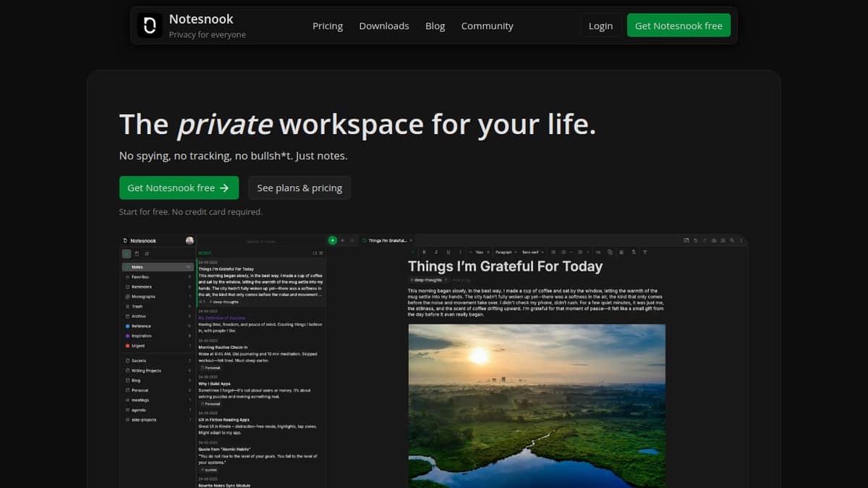Open See plans & pricing

coord(299,188)
